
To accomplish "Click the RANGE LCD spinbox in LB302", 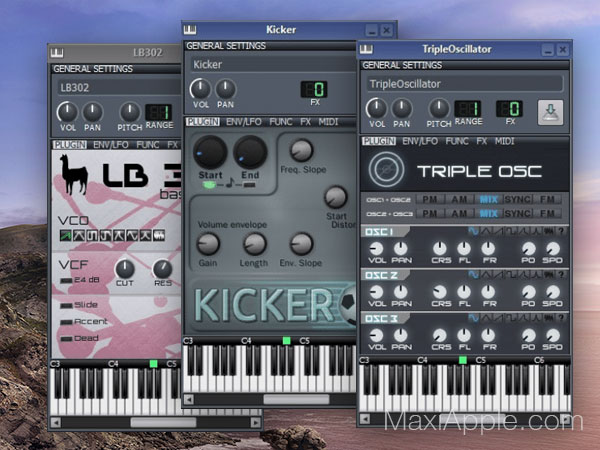I will click(x=158, y=112).
